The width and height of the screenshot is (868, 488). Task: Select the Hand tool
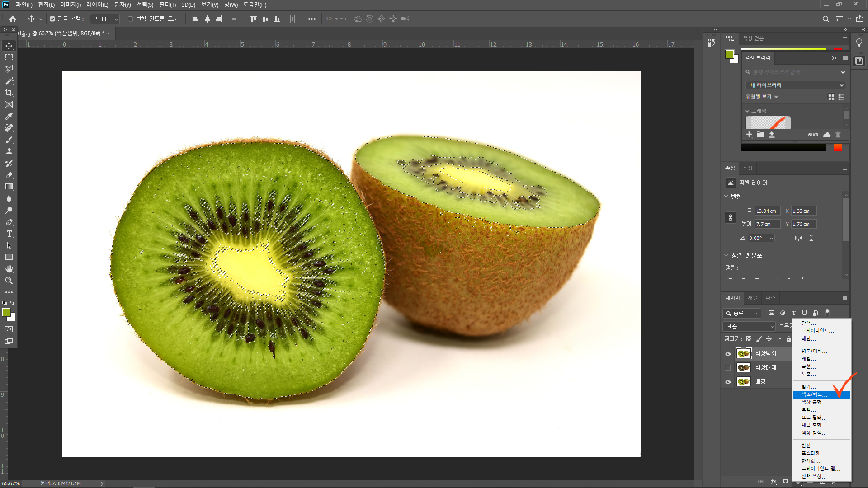(x=9, y=269)
